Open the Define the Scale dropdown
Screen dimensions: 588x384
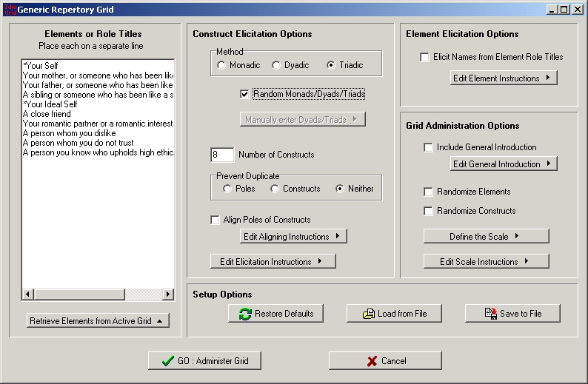[486, 236]
